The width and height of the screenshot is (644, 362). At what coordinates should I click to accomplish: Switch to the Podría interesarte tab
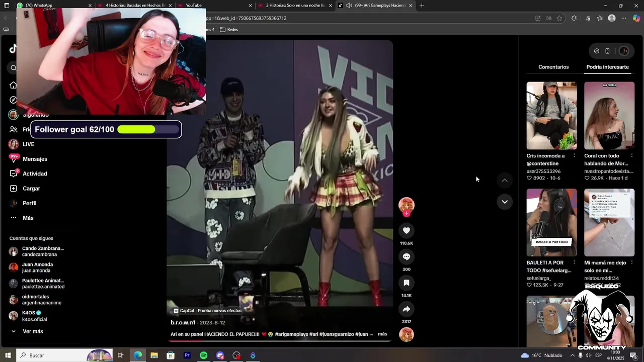point(607,67)
